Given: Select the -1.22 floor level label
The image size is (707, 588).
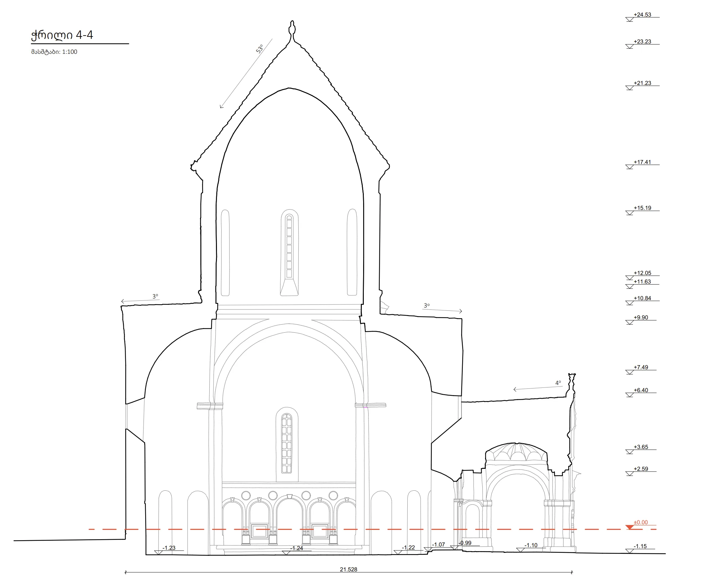Looking at the screenshot, I should [408, 547].
